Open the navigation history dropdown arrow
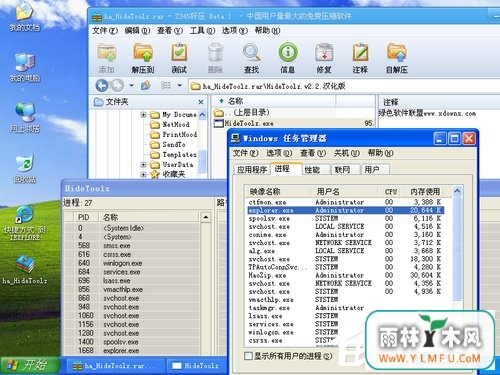 pos(131,86)
